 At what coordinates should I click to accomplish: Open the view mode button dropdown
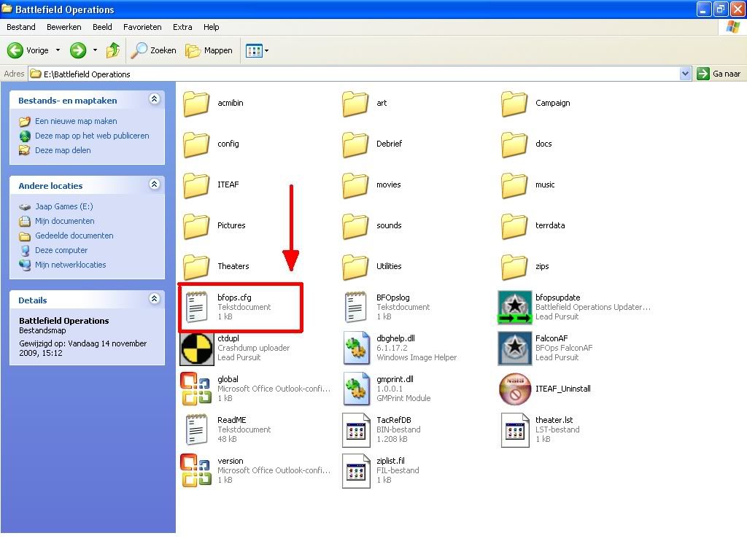tap(257, 50)
